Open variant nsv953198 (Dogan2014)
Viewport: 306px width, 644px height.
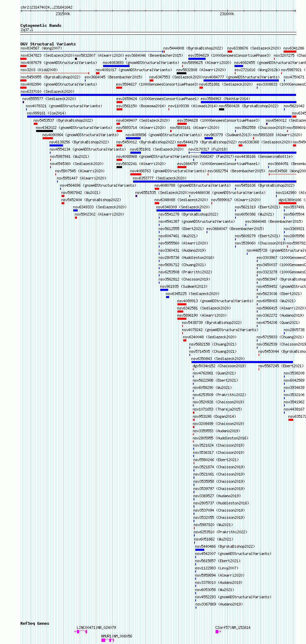(214, 417)
